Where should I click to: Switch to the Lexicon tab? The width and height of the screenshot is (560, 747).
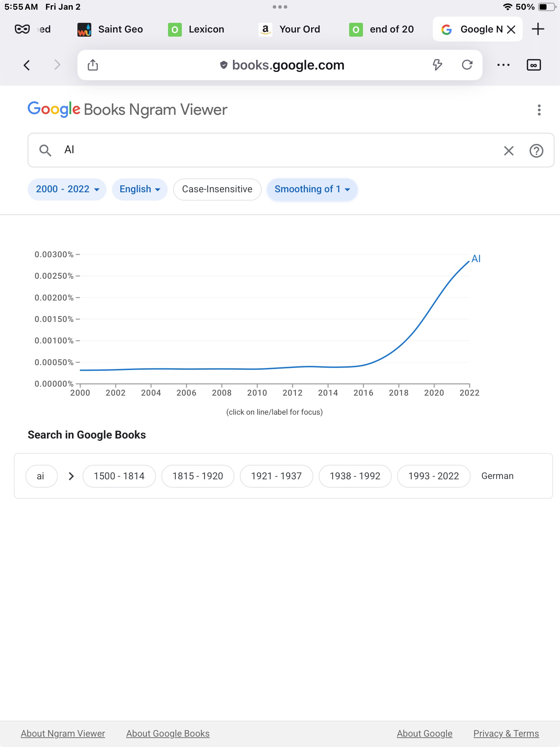197,29
